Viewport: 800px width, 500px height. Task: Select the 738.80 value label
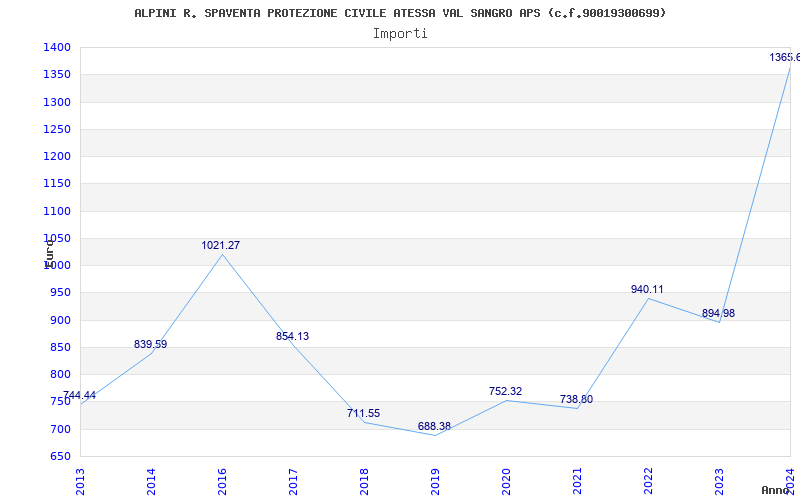pos(576,399)
